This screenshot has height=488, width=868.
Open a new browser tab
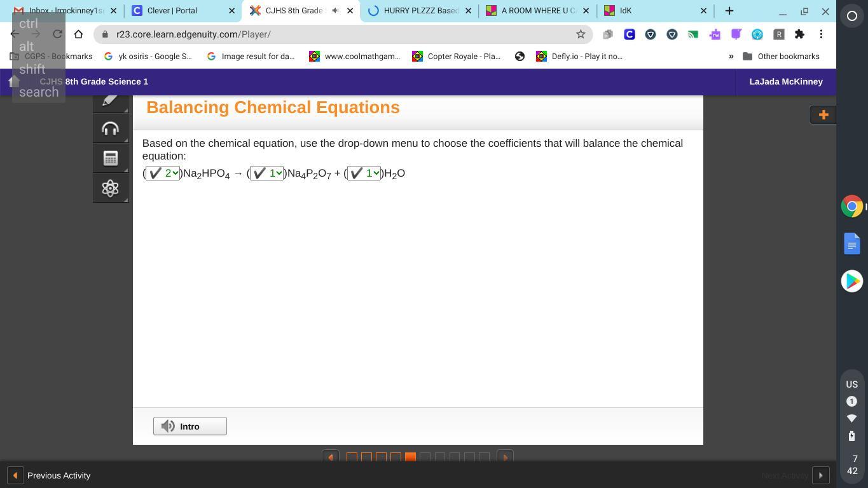click(729, 11)
